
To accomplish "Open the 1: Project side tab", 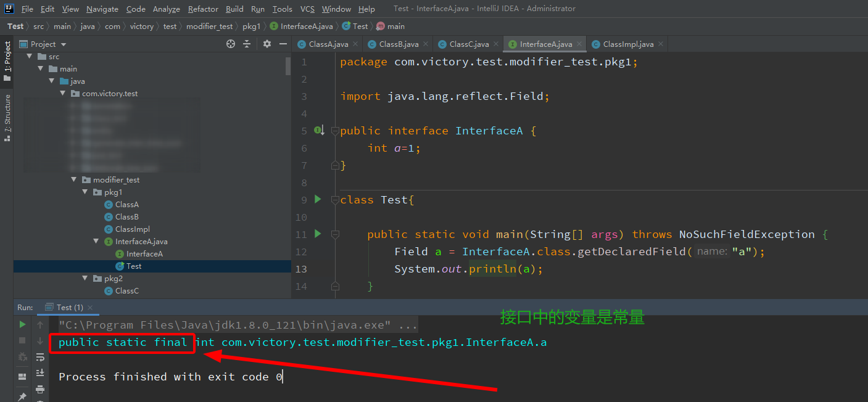I will (x=7, y=62).
